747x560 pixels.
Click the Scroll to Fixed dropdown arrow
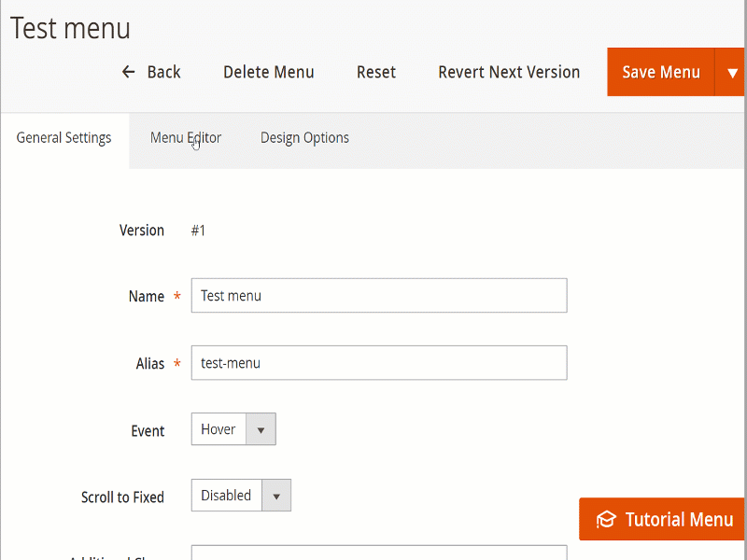pyautogui.click(x=276, y=496)
